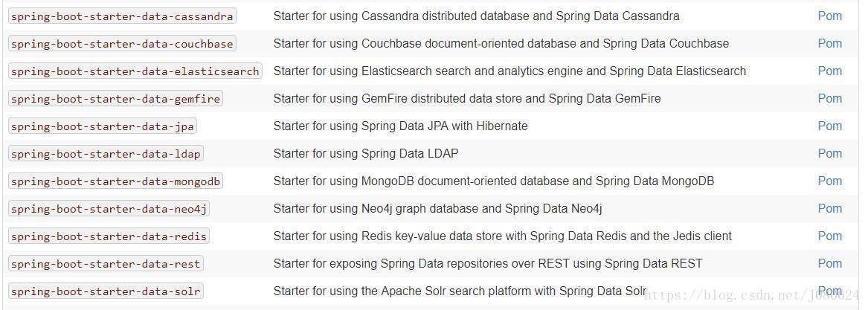Click the spring-boot-starter-data-redis code label
This screenshot has width=868, height=310.
pos(109,236)
